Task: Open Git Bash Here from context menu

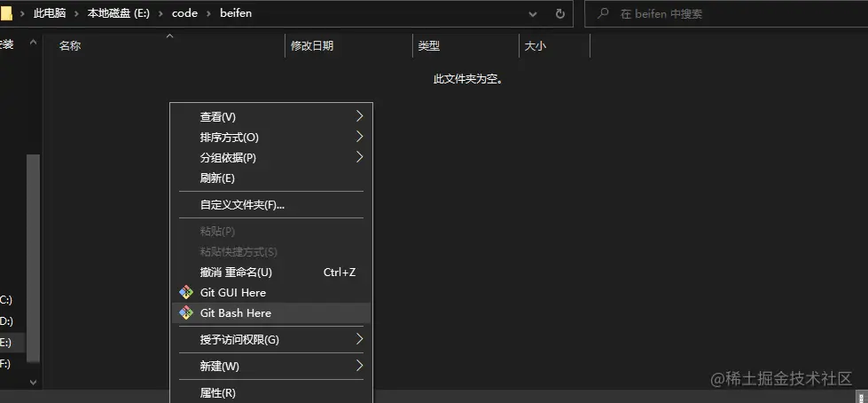Action: tap(271, 313)
